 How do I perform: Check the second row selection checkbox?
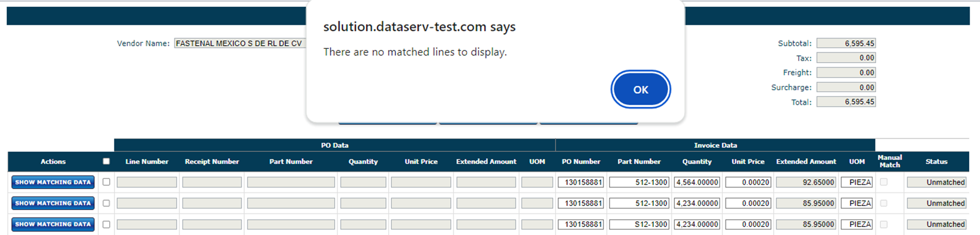106,203
